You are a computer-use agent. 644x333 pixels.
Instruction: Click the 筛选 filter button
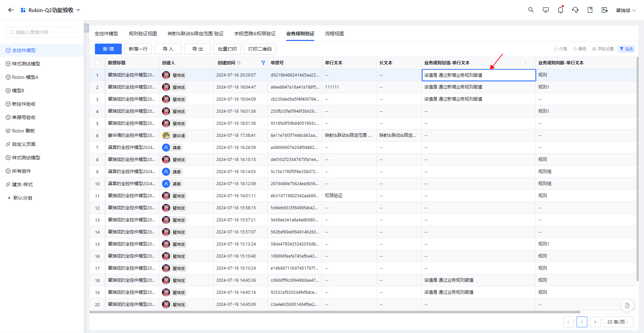[626, 49]
